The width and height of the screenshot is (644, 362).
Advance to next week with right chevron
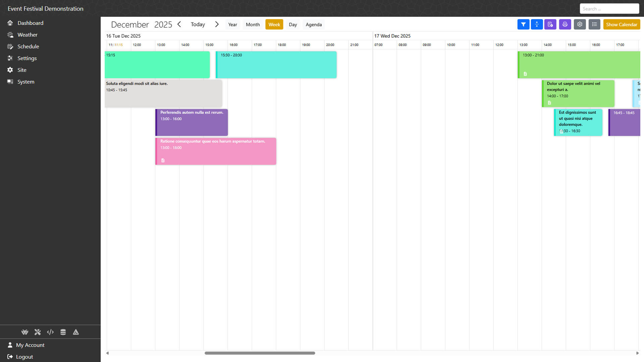click(217, 24)
